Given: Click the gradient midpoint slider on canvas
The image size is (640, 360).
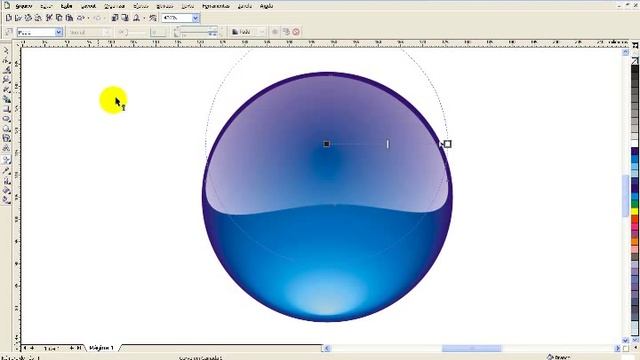Looking at the screenshot, I should coord(388,144).
